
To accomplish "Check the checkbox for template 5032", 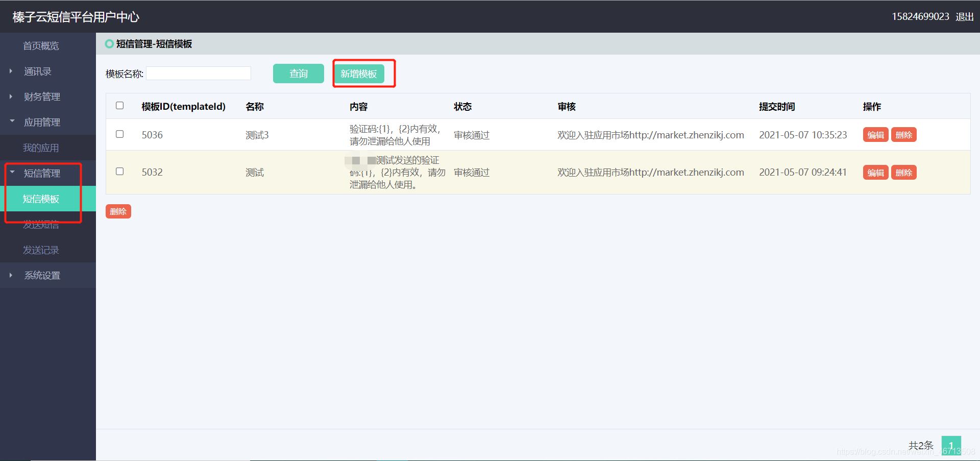I will [x=119, y=172].
